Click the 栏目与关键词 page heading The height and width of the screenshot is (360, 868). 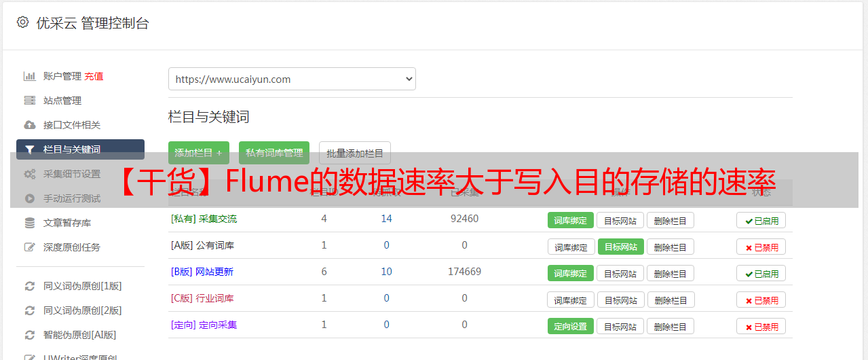208,117
